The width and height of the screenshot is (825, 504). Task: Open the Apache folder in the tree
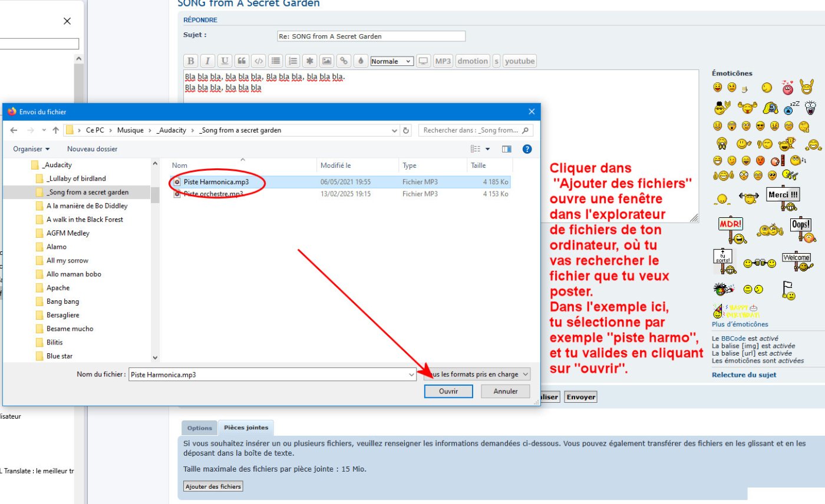pyautogui.click(x=58, y=288)
